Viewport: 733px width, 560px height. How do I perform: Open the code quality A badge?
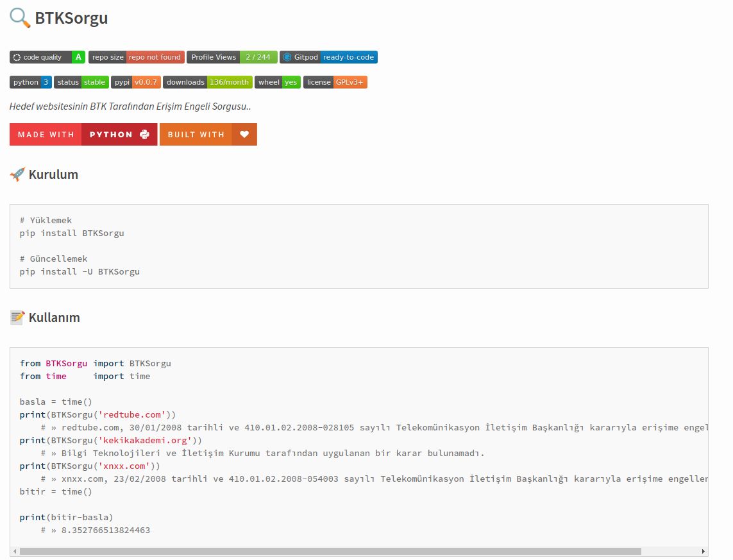[47, 57]
